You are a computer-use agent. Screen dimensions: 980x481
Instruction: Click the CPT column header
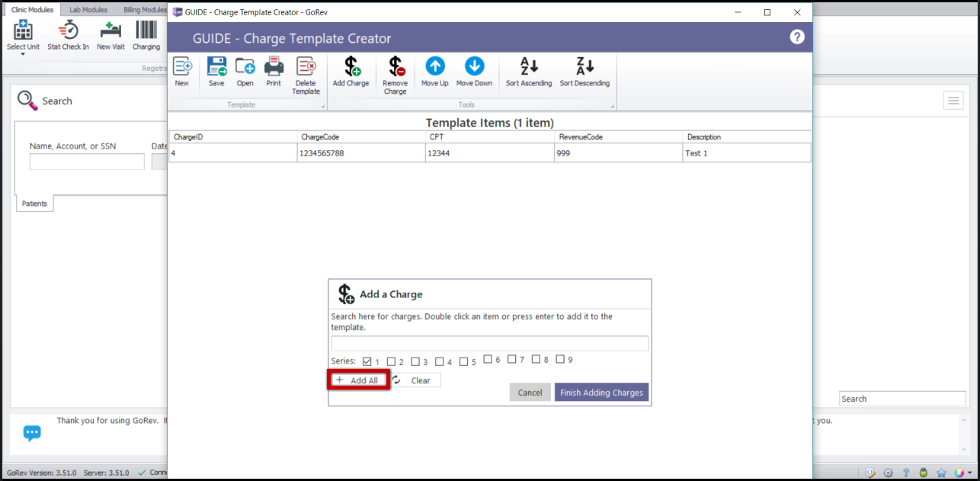(490, 137)
